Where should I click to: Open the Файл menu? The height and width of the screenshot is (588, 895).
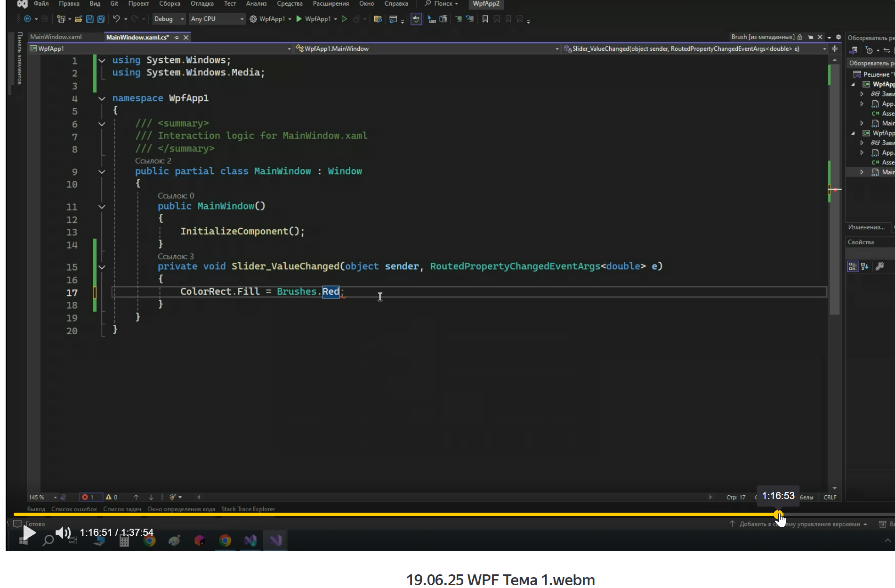click(41, 4)
